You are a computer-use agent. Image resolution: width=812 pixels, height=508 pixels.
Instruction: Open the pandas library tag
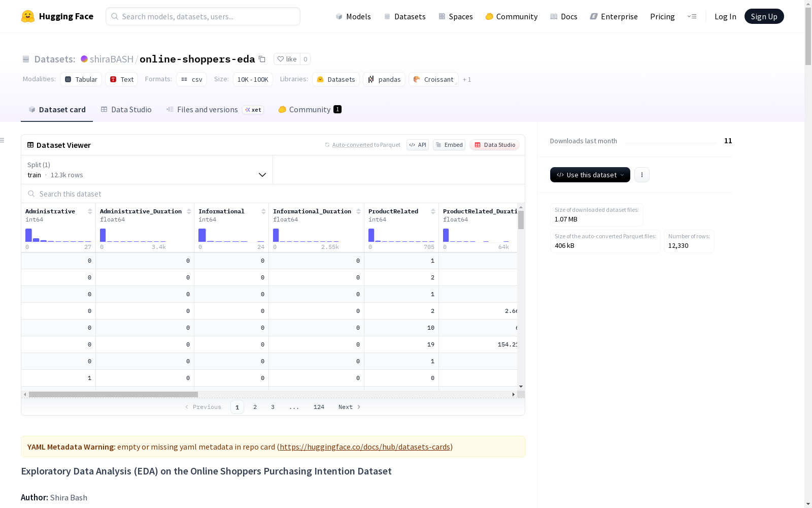tap(384, 79)
